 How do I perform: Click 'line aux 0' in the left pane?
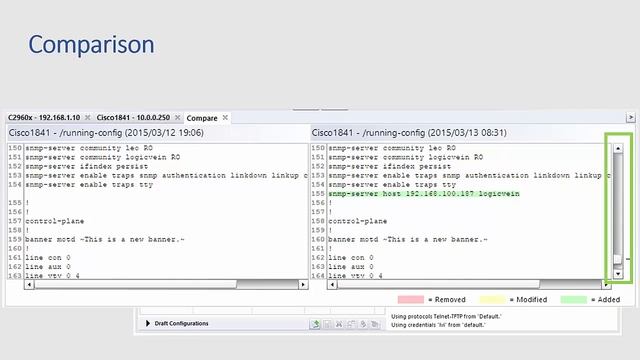coord(48,267)
